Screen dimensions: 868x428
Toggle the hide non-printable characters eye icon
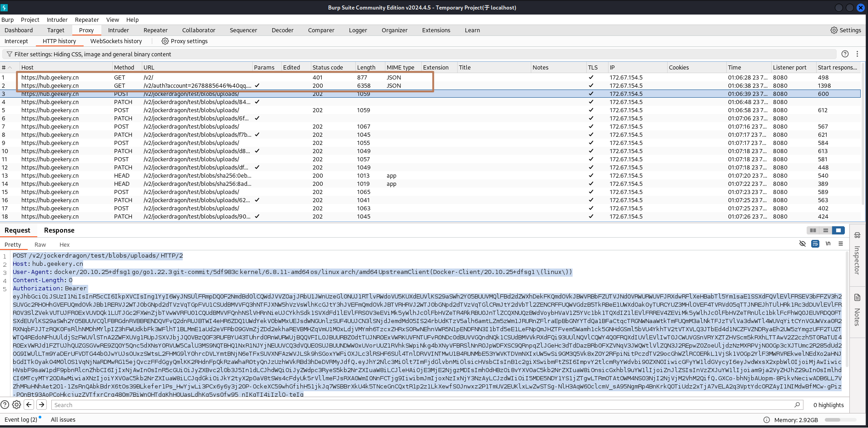[x=802, y=244]
